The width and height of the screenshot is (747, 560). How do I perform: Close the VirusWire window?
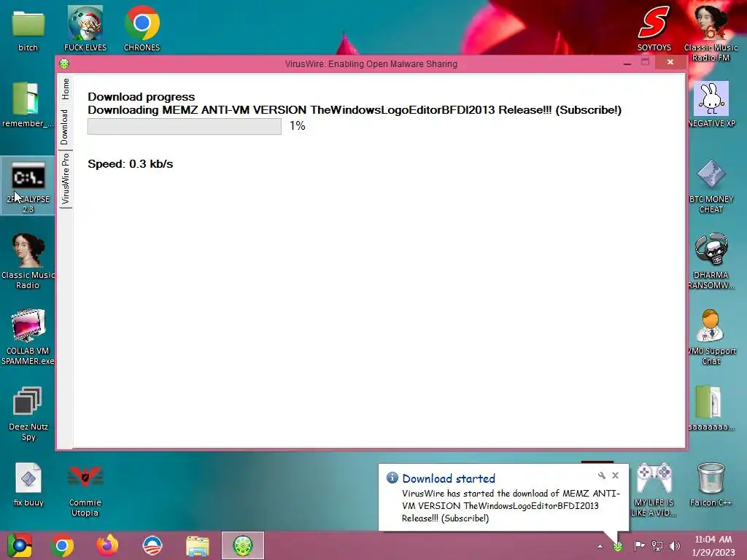coord(670,63)
